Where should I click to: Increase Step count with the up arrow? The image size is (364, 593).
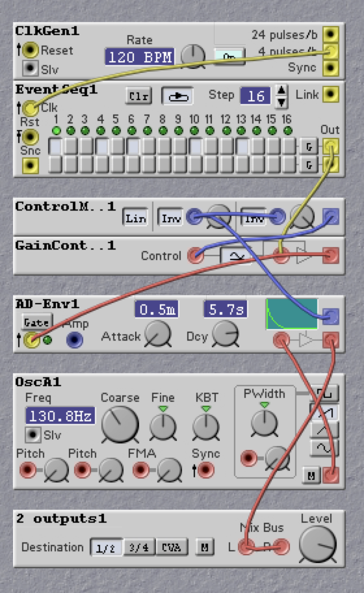(x=281, y=91)
